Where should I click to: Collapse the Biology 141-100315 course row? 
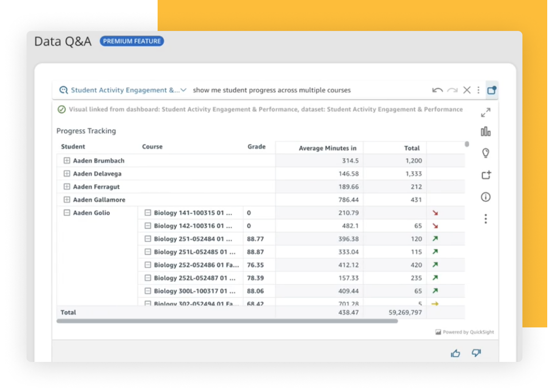tap(148, 213)
